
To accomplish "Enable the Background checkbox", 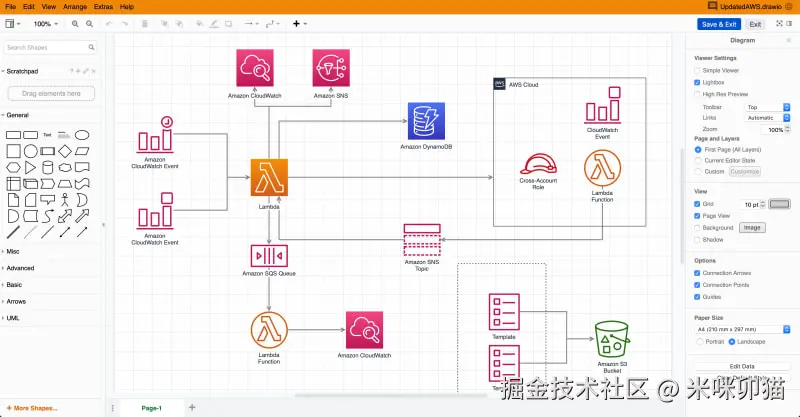I will click(x=697, y=228).
